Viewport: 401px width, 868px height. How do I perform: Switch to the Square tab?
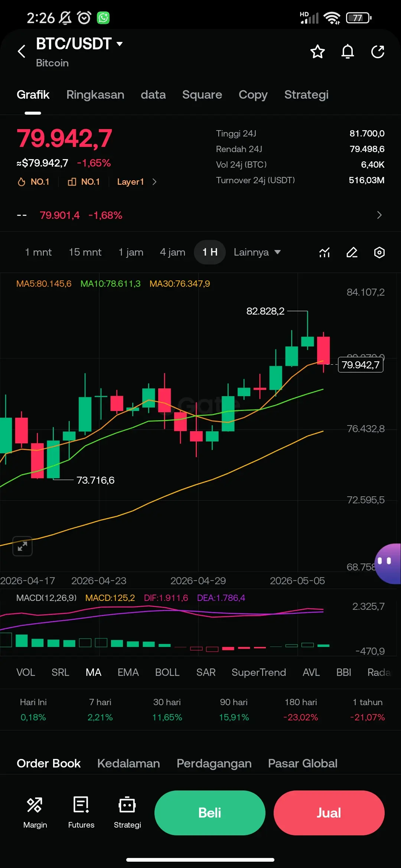click(202, 95)
